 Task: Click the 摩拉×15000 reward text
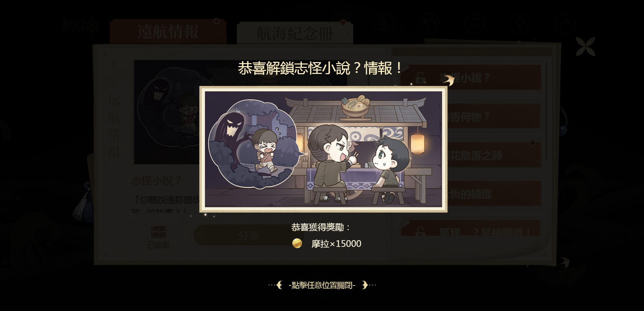click(336, 243)
